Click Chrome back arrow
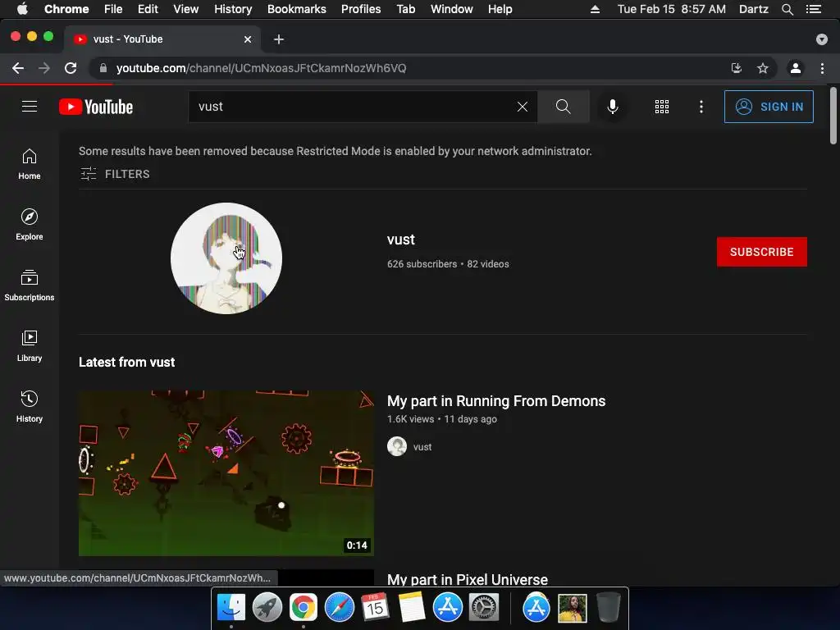The height and width of the screenshot is (630, 840). coord(18,68)
